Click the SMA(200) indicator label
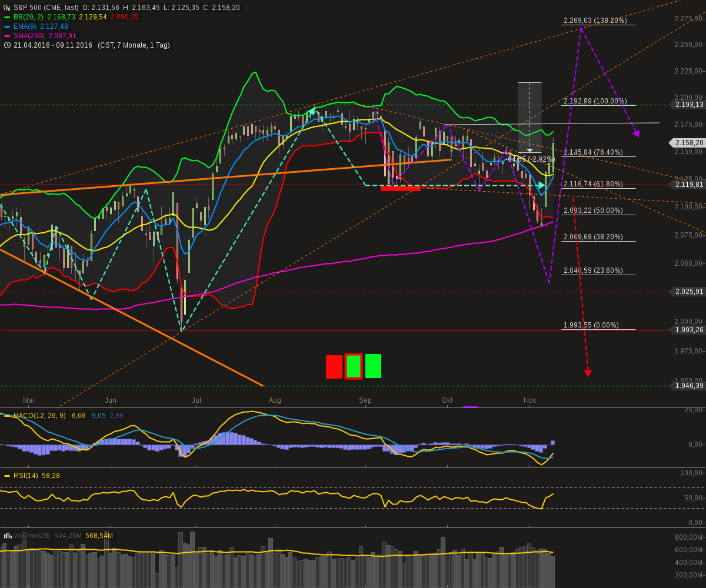Viewport: 706px width, 588px height. 29,36
